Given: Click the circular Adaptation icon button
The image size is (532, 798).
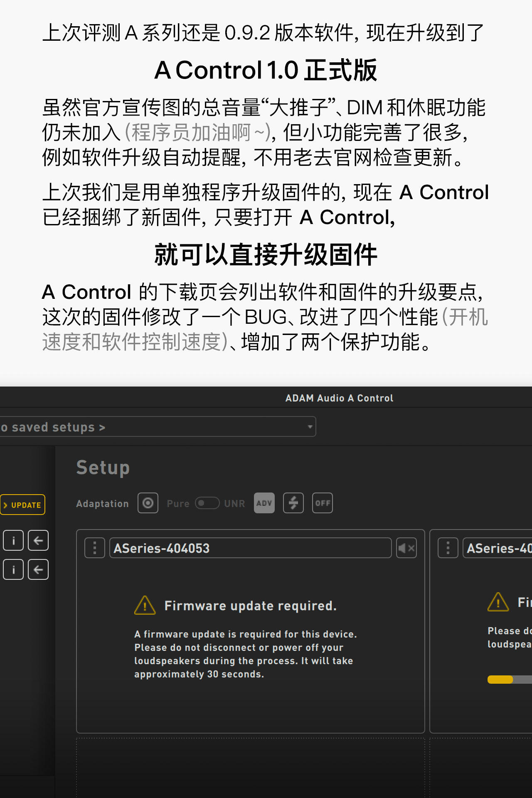Looking at the screenshot, I should 148,503.
